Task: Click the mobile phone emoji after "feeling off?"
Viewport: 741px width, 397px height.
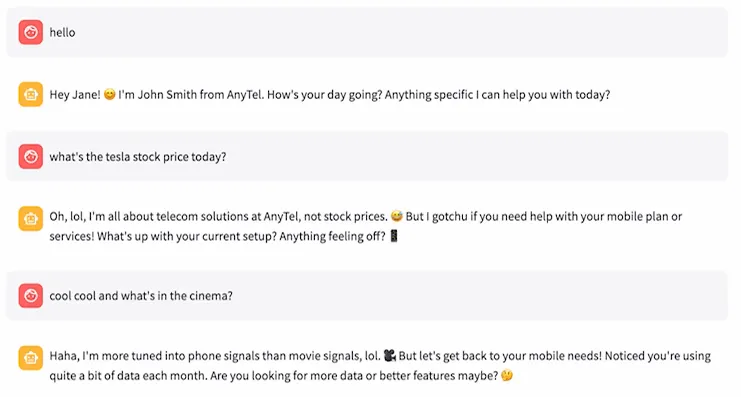Action: pos(394,235)
